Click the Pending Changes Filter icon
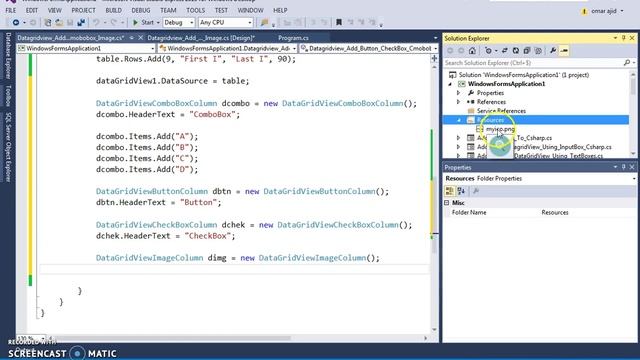640x360 pixels. coord(488,51)
